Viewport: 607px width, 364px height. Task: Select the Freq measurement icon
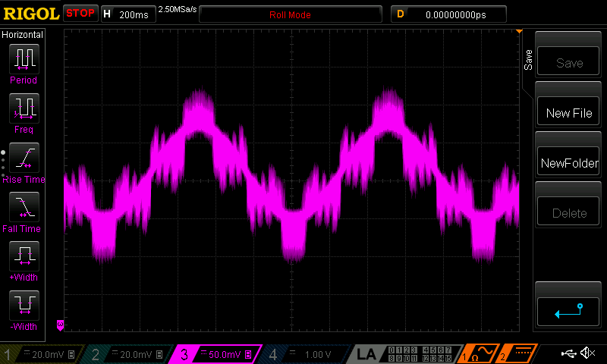[24, 108]
